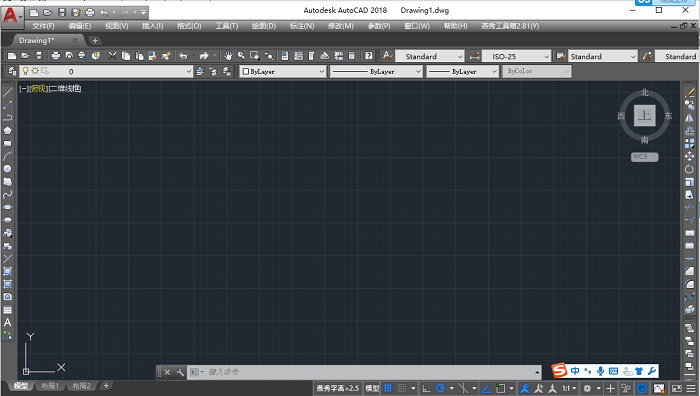Click the ViewCube 上 top face
700x396 pixels.
pyautogui.click(x=645, y=116)
